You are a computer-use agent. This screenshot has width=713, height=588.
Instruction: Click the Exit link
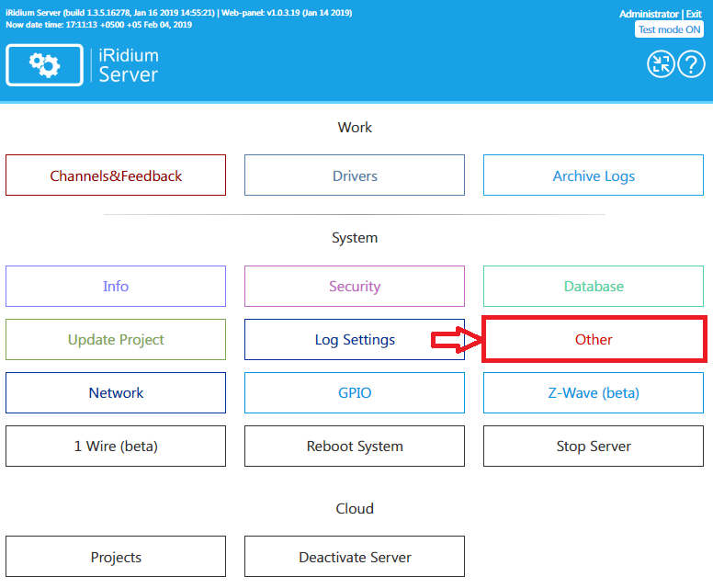pos(694,14)
